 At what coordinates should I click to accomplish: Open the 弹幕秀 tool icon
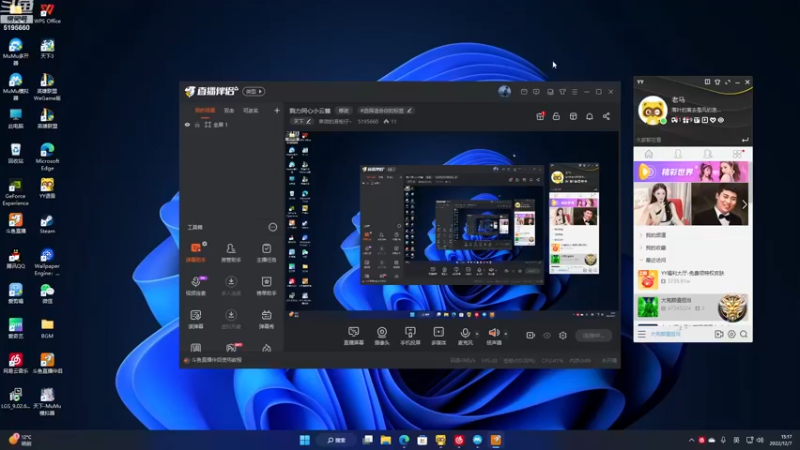click(266, 319)
